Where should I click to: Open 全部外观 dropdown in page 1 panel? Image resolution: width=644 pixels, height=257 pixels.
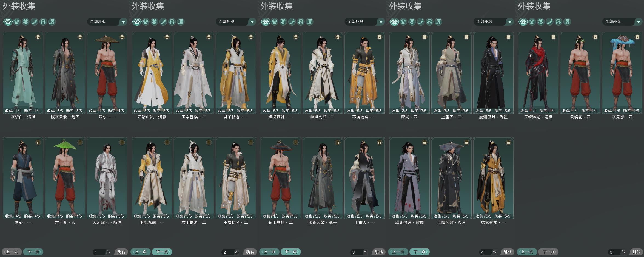[107, 21]
